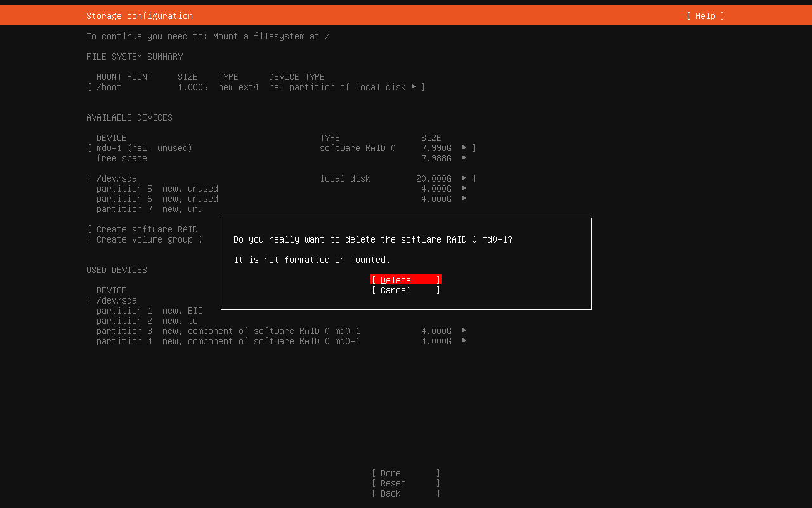
Task: Cancel the RAID deletion dialog
Action: (x=405, y=290)
